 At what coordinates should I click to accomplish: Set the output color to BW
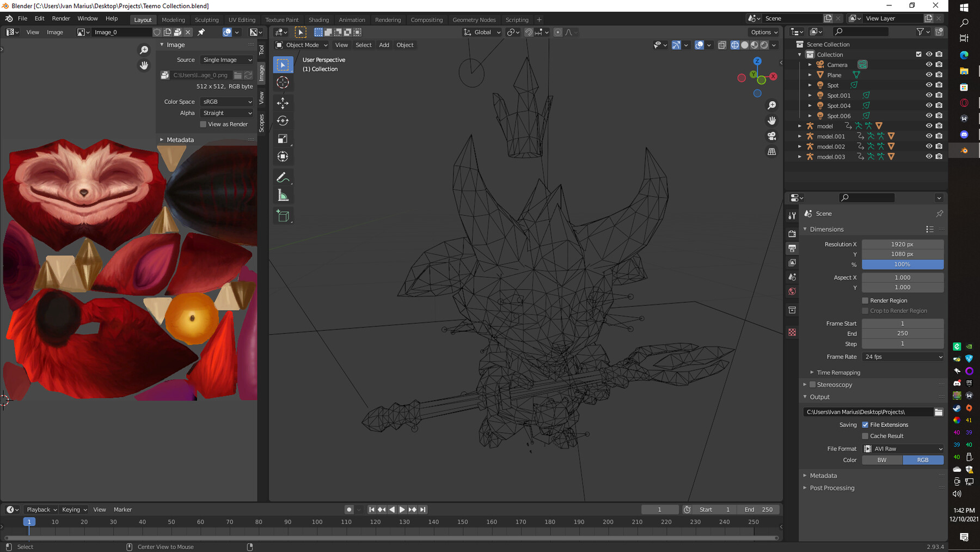(882, 460)
